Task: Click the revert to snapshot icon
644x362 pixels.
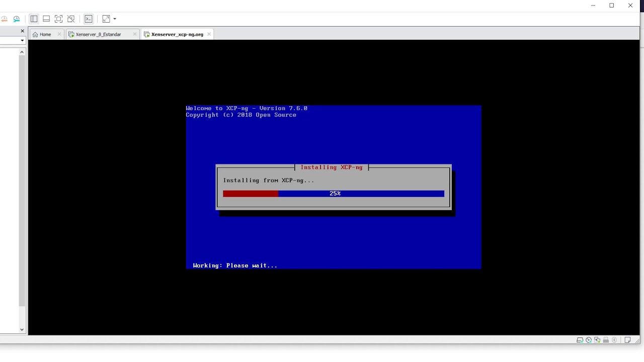Action: click(4, 19)
